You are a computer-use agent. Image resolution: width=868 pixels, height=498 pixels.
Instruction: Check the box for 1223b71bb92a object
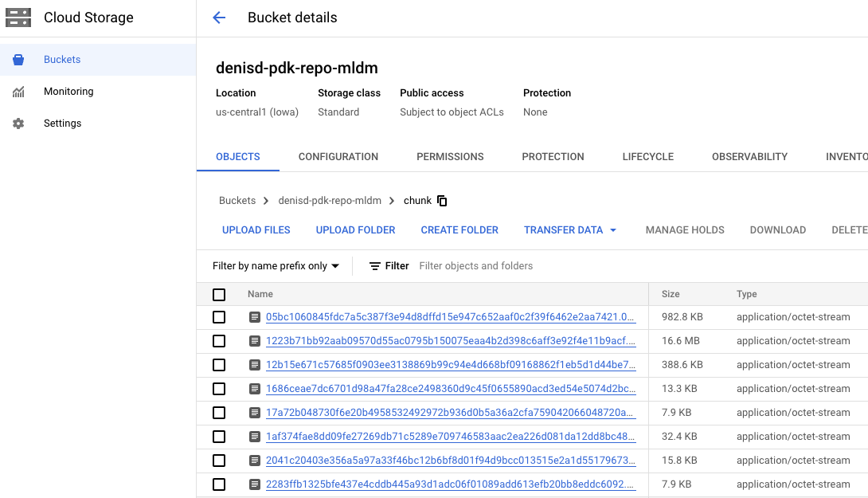coord(219,341)
